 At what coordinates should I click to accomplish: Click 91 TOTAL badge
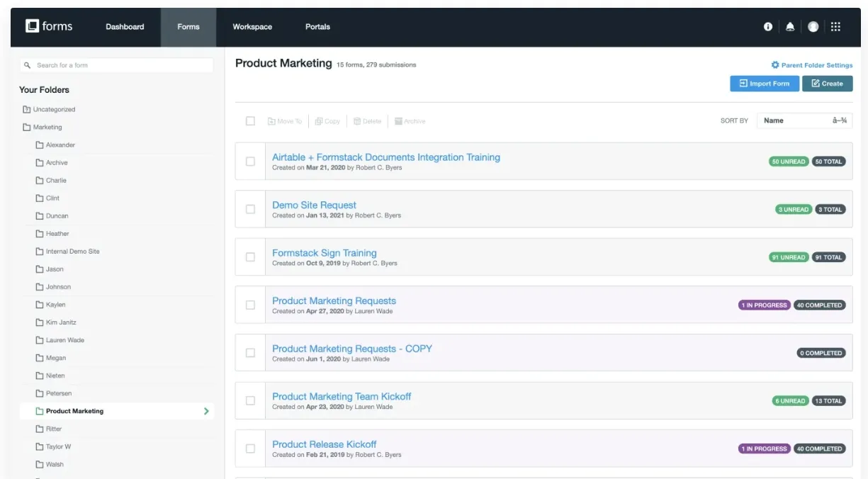tap(828, 257)
